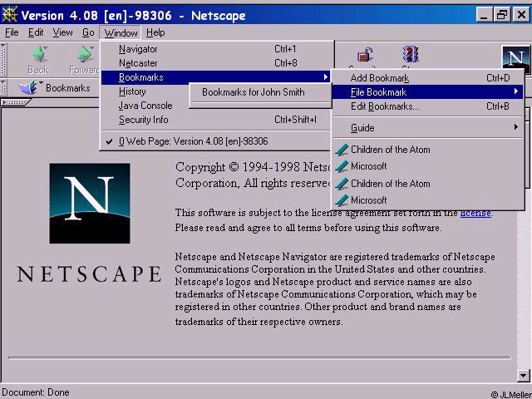Expand the Guide submenu
The width and height of the screenshot is (532, 399).
pos(427,128)
